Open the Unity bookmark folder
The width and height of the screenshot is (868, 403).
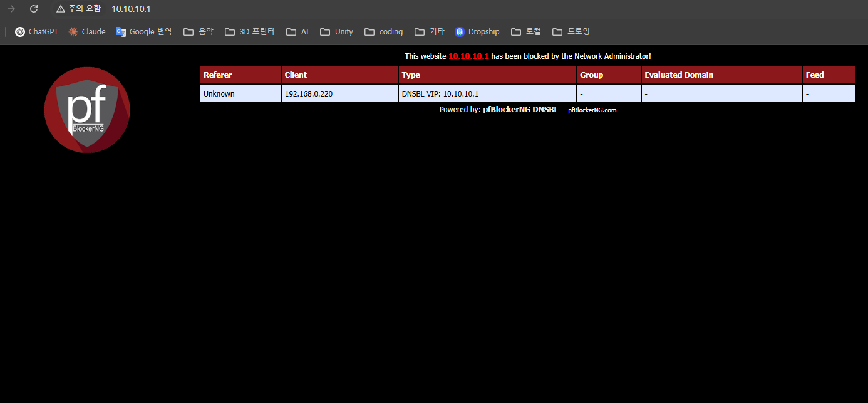(336, 32)
